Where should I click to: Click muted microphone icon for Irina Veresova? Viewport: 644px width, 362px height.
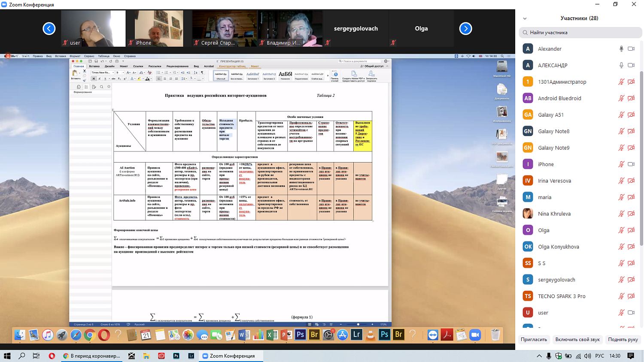621,181
